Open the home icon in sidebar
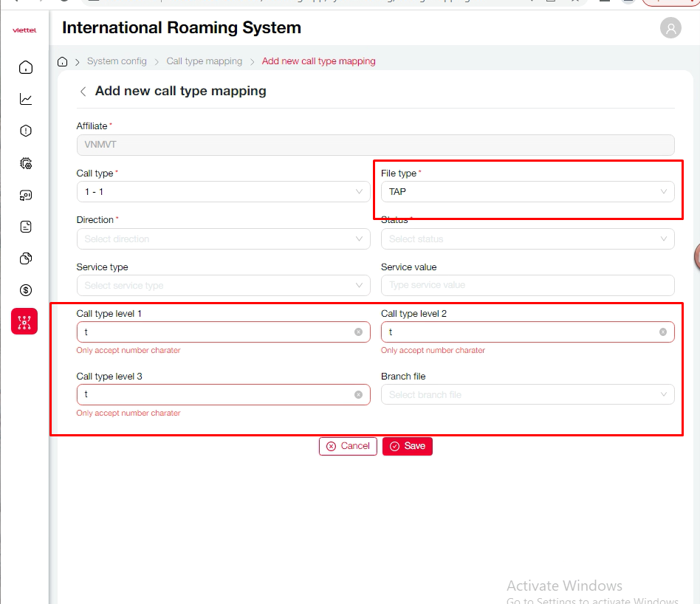The height and width of the screenshot is (604, 700). [26, 68]
